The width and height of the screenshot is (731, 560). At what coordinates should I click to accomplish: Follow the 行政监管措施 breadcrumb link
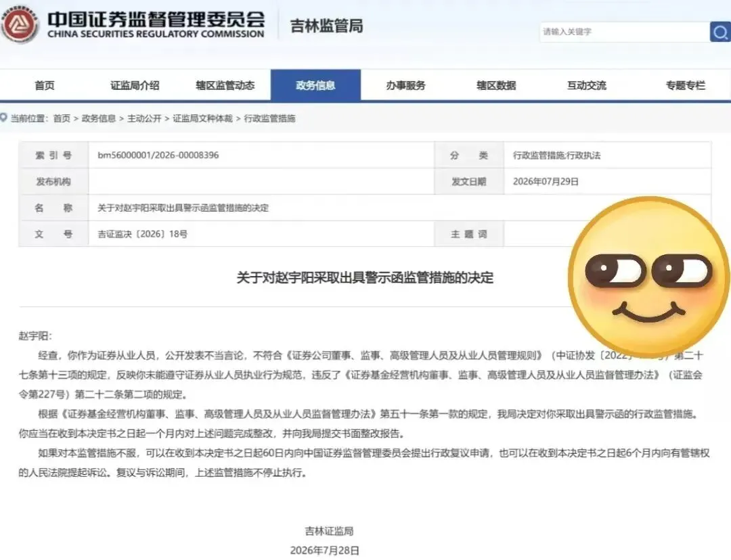coord(269,118)
